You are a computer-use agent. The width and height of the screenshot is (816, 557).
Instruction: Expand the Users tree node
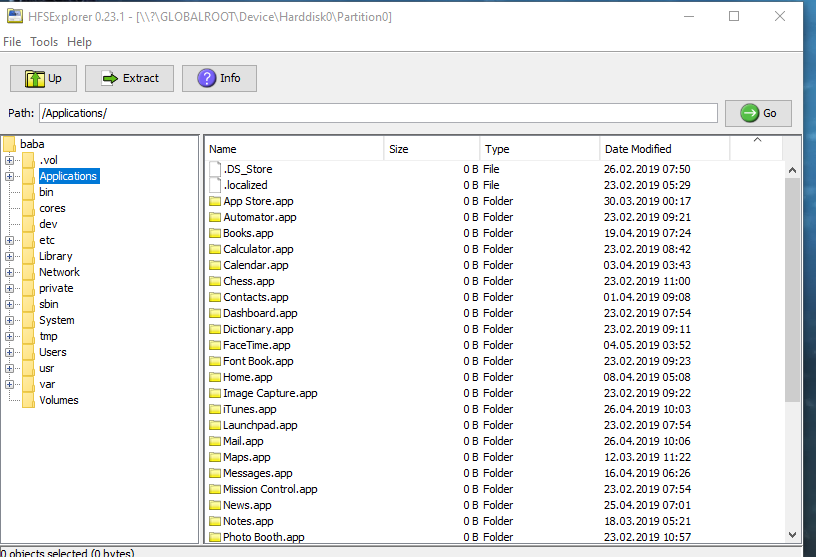(9, 352)
